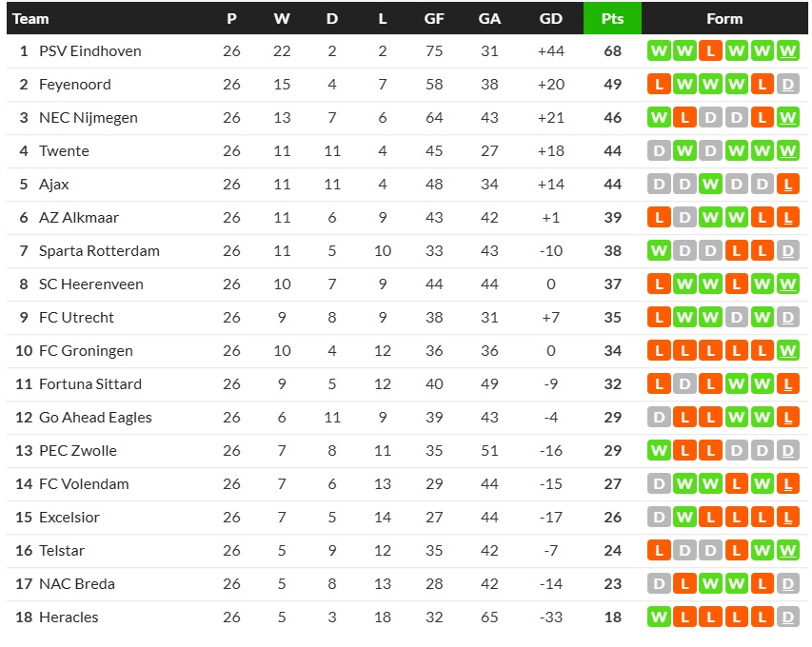Click the GF column header

434,19
